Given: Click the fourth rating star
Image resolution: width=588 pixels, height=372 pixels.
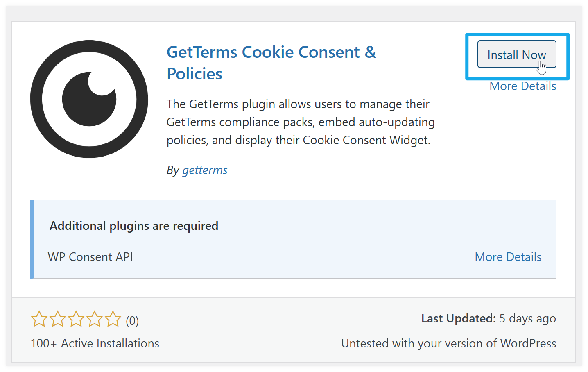Looking at the screenshot, I should coord(95,319).
